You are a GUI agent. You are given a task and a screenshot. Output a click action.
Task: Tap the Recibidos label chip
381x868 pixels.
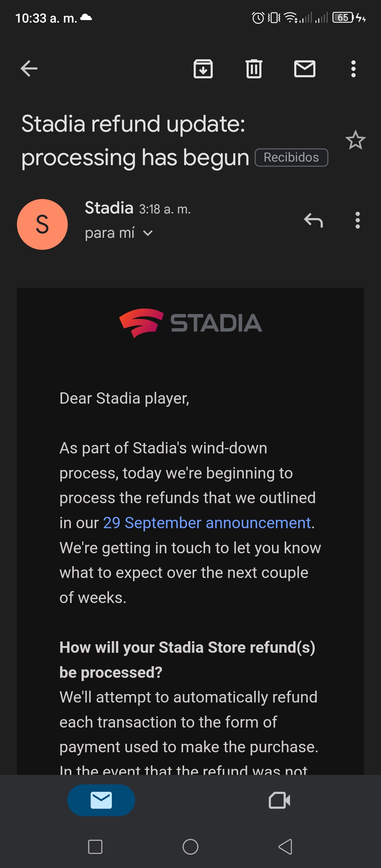pos(291,157)
